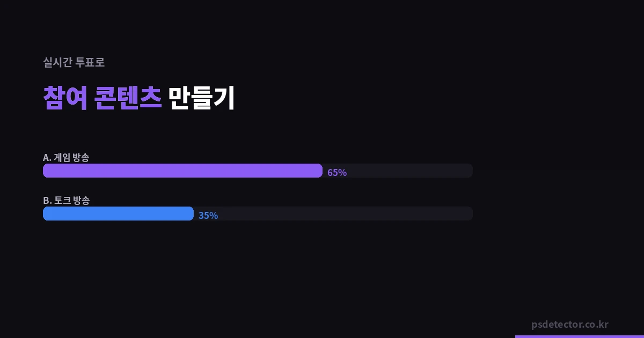The width and height of the screenshot is (644, 338).
Task: Click the purple accent line under the watermark
Action: pos(580,336)
